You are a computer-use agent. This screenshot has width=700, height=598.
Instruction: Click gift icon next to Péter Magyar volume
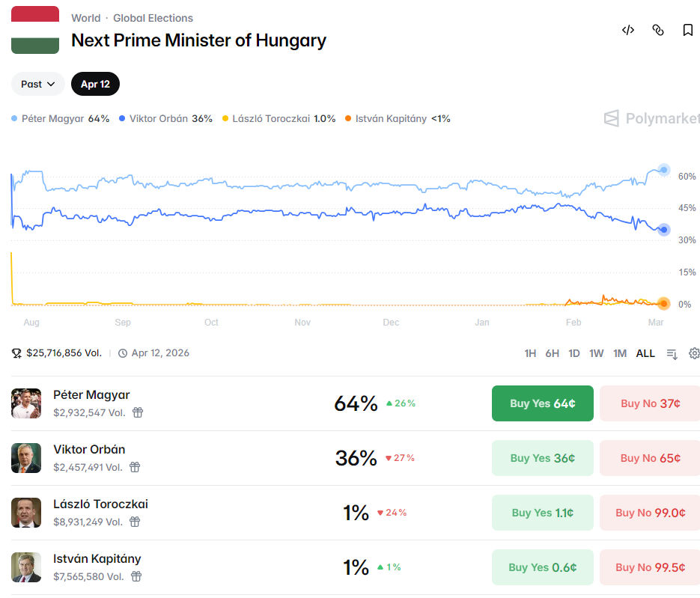click(138, 412)
